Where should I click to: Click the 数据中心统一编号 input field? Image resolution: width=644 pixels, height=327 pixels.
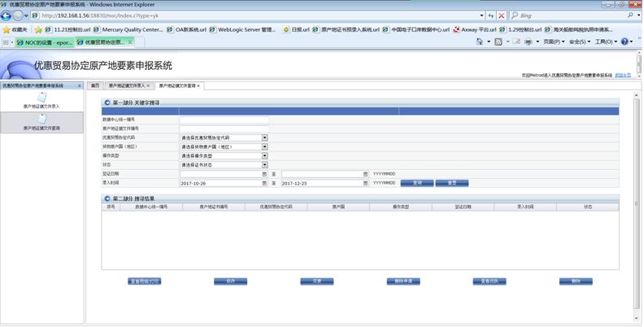[224, 120]
